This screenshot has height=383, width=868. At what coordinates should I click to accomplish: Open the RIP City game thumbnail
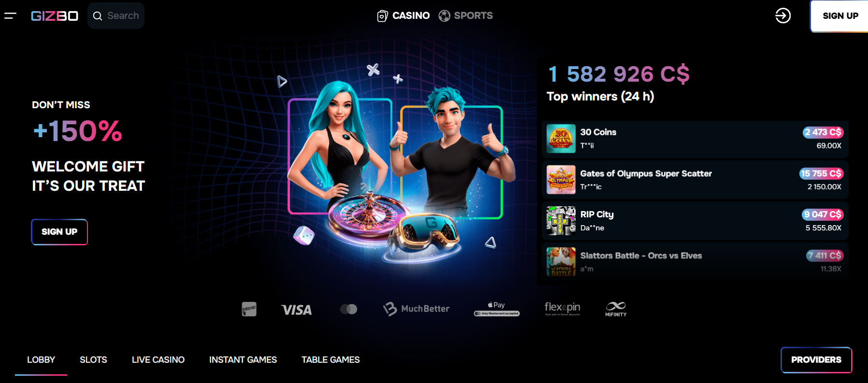(561, 221)
